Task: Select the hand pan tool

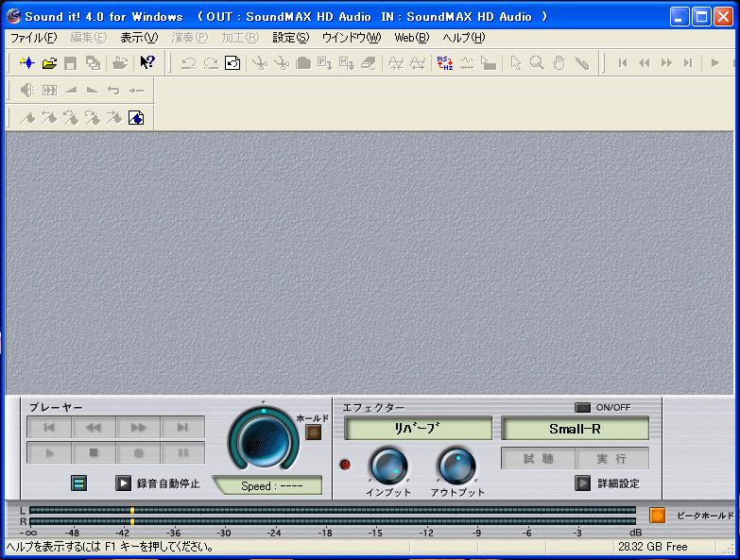Action: (x=559, y=63)
